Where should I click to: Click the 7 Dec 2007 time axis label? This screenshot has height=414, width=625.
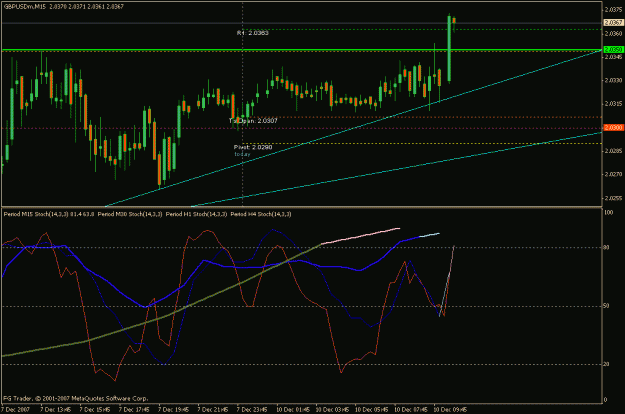[15, 410]
